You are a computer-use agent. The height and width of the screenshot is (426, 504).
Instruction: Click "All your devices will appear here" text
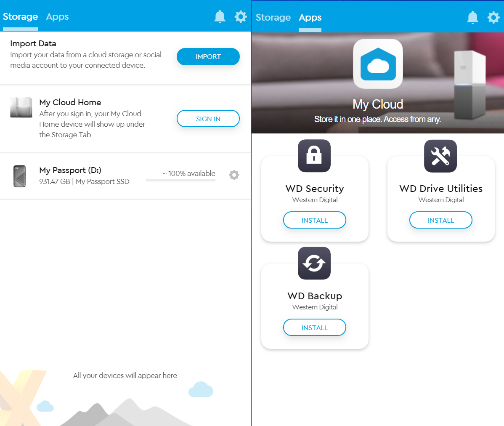tap(125, 375)
